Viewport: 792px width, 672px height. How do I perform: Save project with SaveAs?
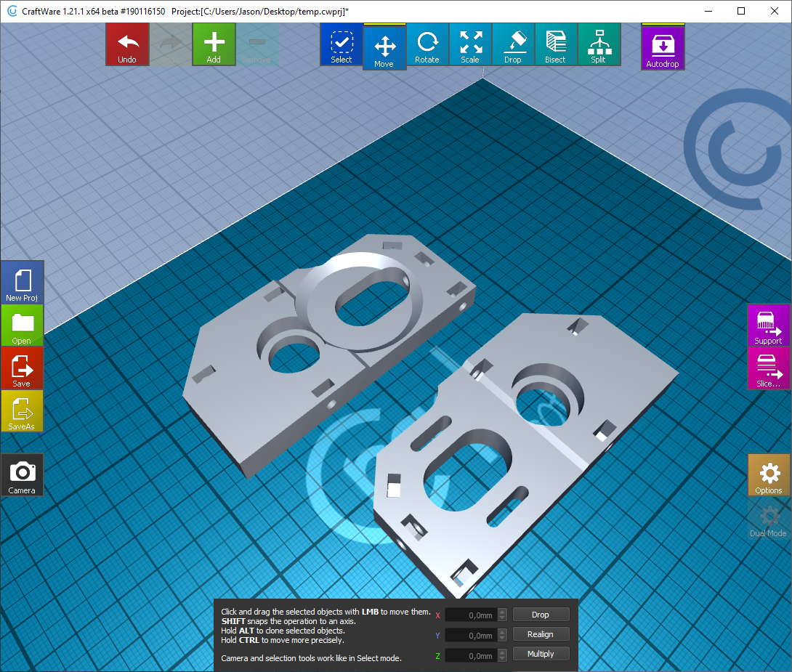click(22, 410)
